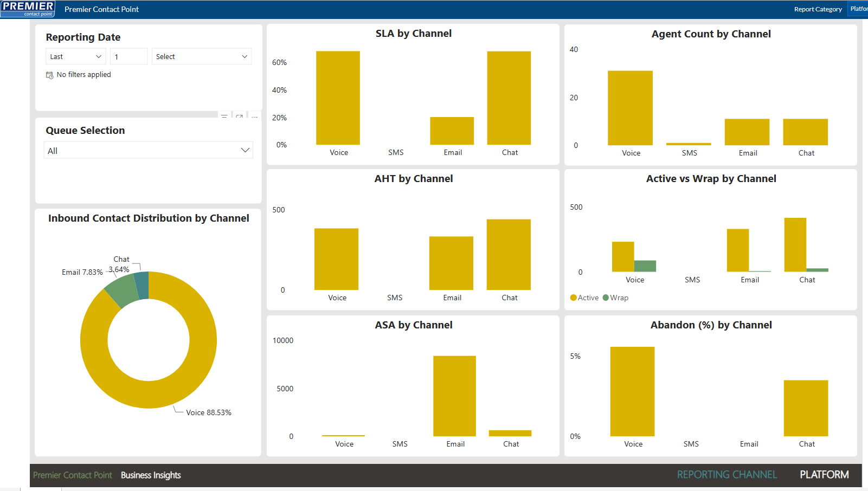The image size is (868, 491).
Task: Click the Email 7.83% donut label
Action: coord(82,272)
